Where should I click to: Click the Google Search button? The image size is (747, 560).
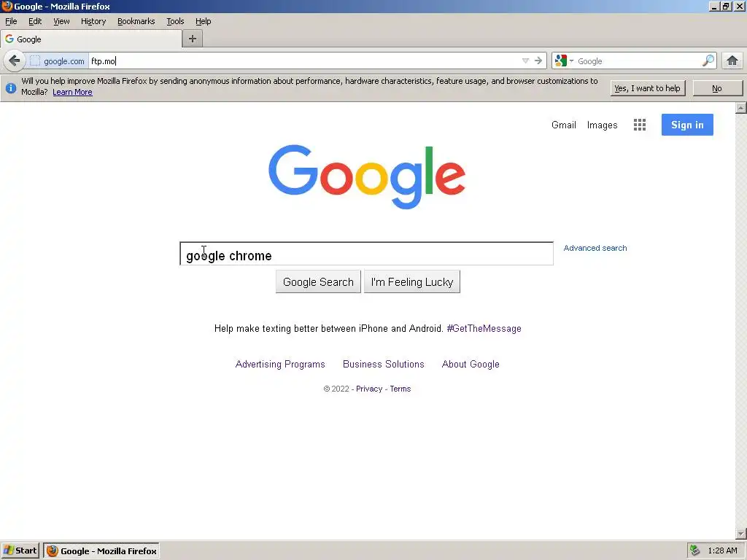318,282
